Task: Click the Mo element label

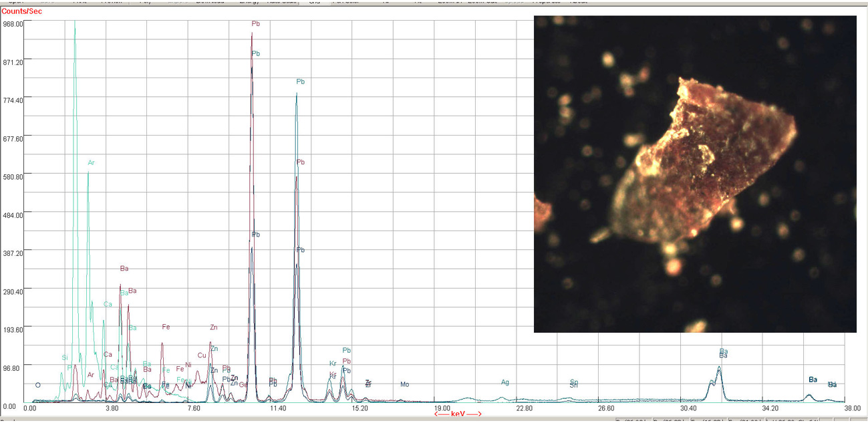Action: pos(405,384)
